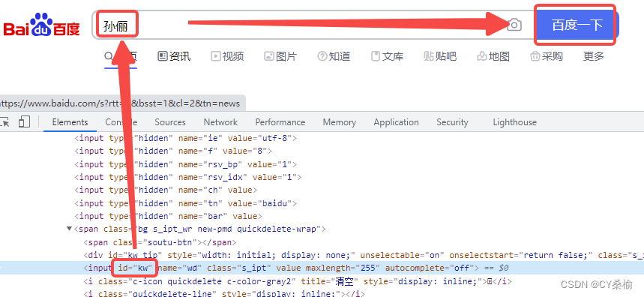This screenshot has width=644, height=297.
Task: Open image search camera icon
Action: 514,25
